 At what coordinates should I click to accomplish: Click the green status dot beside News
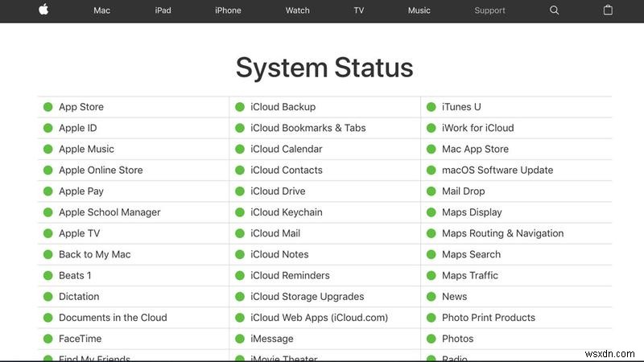pos(431,297)
